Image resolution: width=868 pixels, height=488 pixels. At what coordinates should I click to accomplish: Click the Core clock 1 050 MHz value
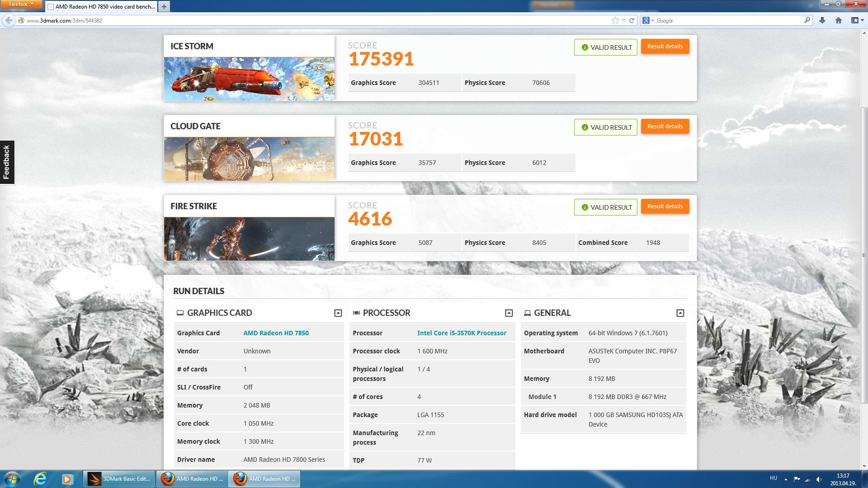(258, 423)
